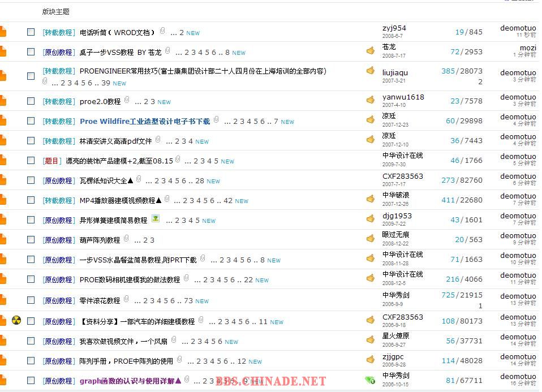Click thumb icon beside 中华破浪 author

pyautogui.click(x=371, y=199)
